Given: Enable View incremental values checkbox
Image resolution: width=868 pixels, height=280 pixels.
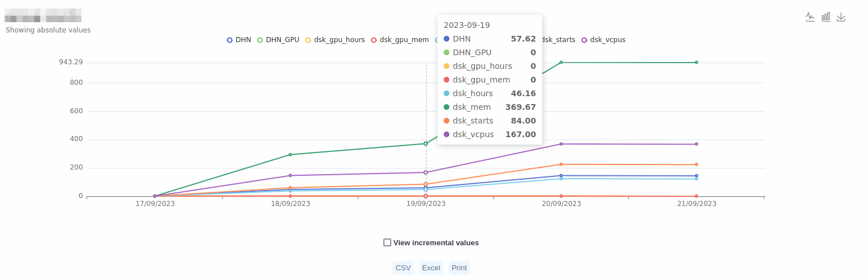Looking at the screenshot, I should click(x=387, y=242).
